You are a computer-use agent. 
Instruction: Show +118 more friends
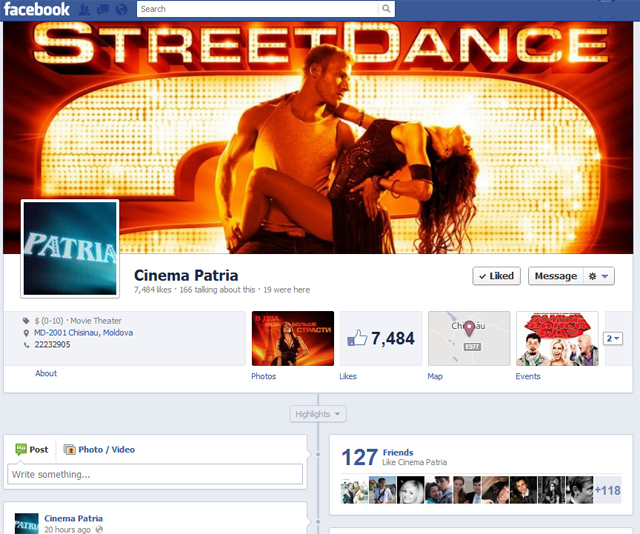click(608, 490)
